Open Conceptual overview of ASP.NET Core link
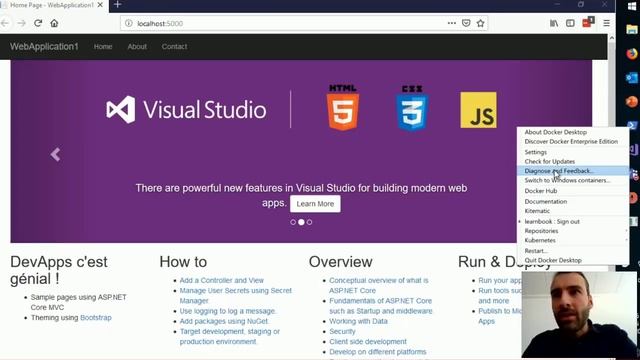The image size is (640, 360). pos(379,285)
